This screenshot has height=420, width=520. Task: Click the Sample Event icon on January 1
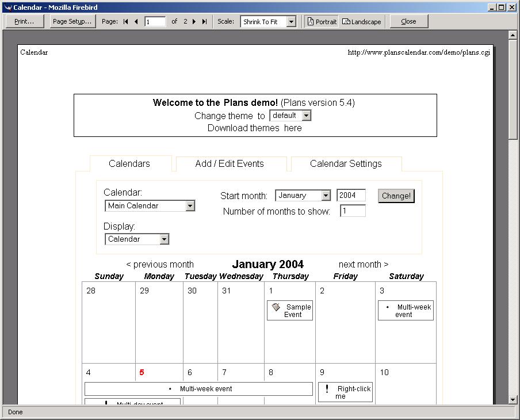(x=276, y=307)
